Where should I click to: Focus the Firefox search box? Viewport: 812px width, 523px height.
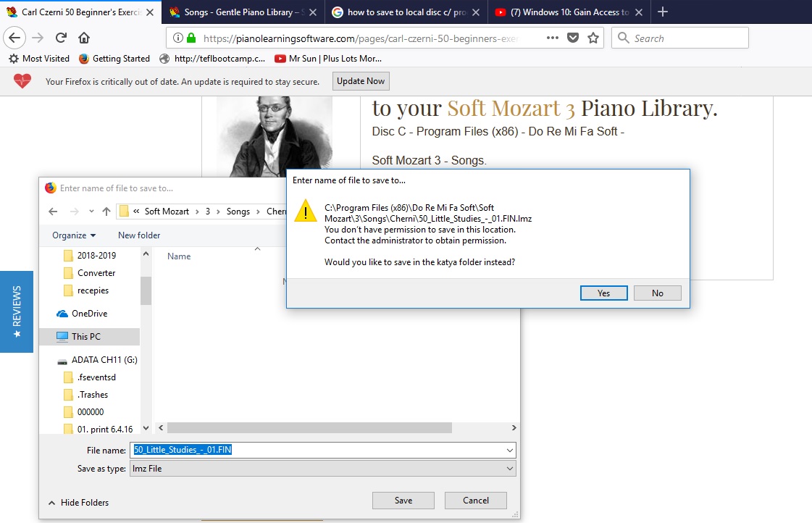680,38
